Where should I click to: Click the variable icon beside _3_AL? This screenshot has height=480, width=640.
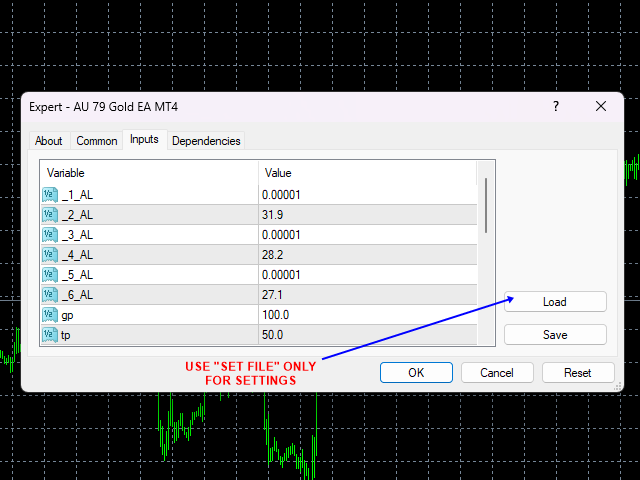50,235
